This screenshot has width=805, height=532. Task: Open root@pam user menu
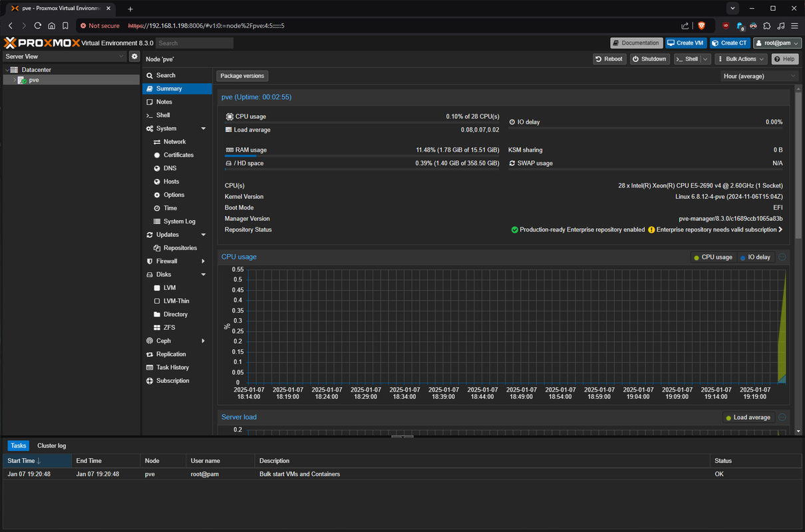777,43
